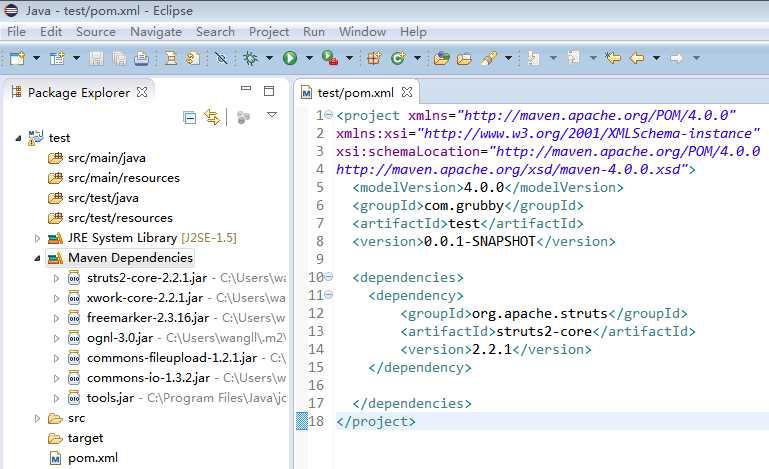Screen dimensions: 769x469
Task: Click Collapse All in Package Explorer
Action: point(189,117)
